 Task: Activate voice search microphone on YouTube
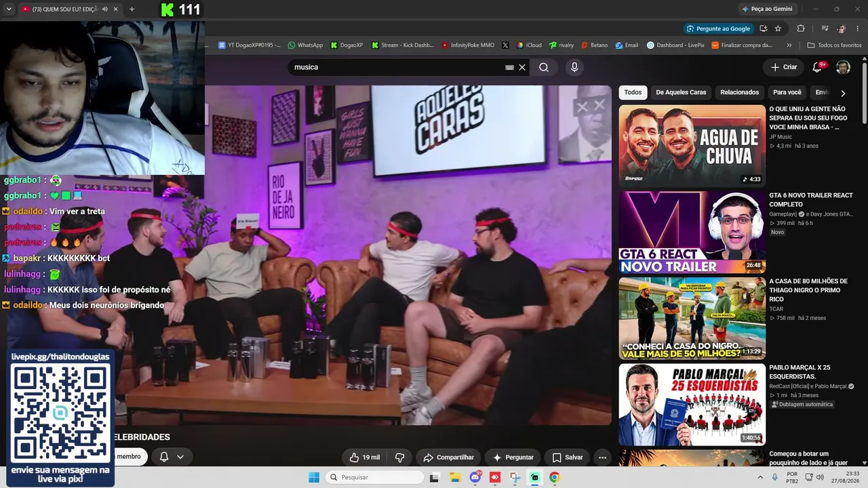574,67
